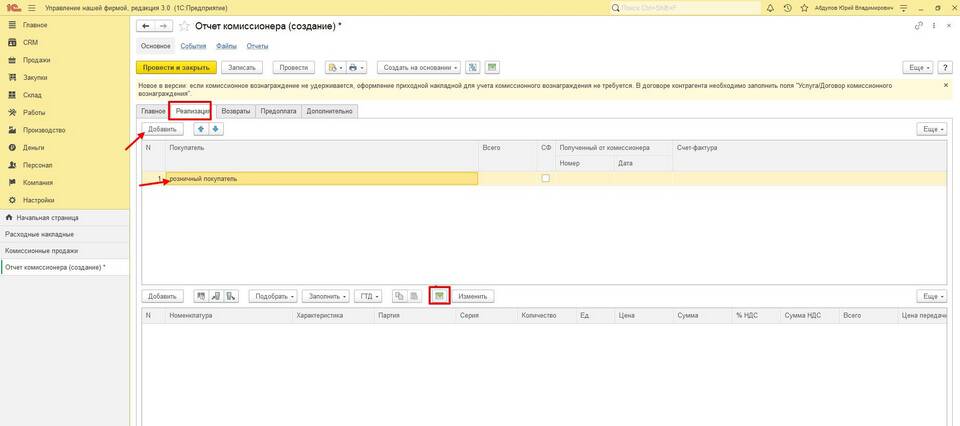960x426 pixels.
Task: Switch to the Возвраты tab
Action: [x=235, y=111]
